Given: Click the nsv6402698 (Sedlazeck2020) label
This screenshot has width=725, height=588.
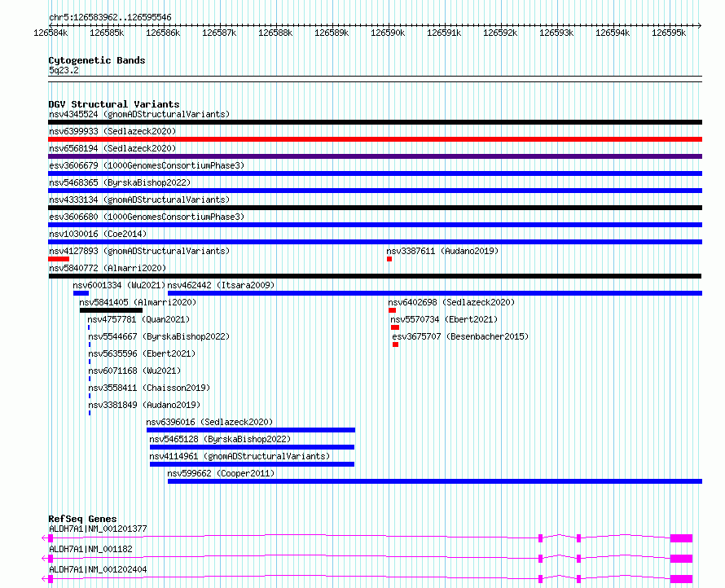Looking at the screenshot, I should pyautogui.click(x=451, y=302).
